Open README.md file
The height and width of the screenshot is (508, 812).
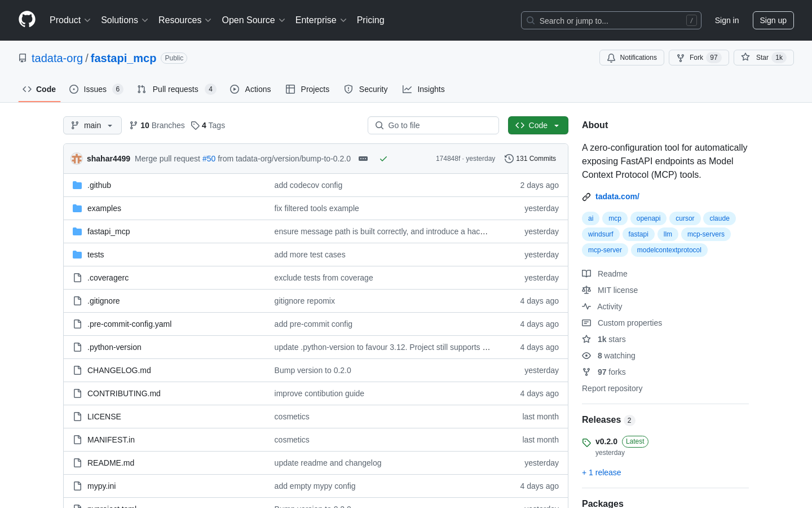pos(111,463)
